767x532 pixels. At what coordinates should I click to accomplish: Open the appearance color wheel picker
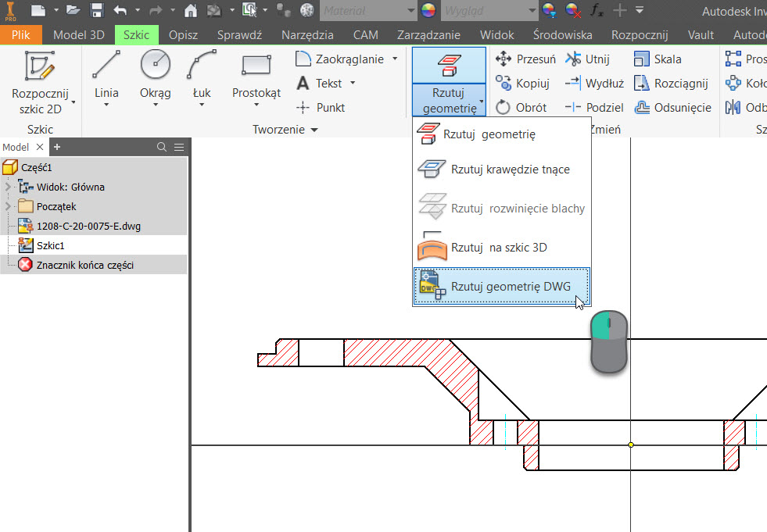tap(428, 10)
